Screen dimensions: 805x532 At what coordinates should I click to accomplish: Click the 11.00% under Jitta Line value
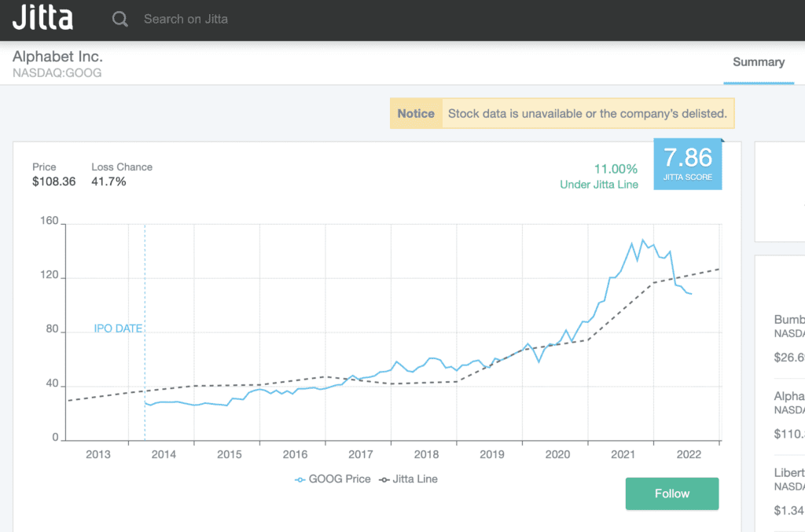(x=616, y=169)
